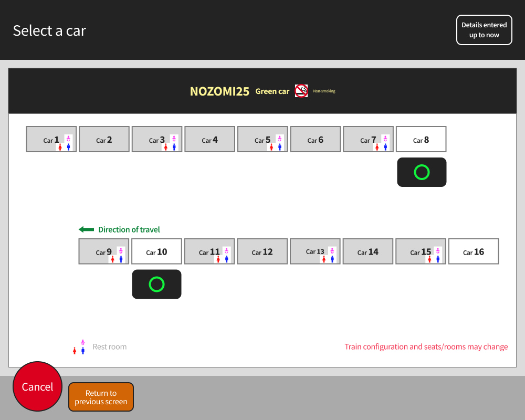
Task: Click the Car 12 box
Action: point(262,251)
